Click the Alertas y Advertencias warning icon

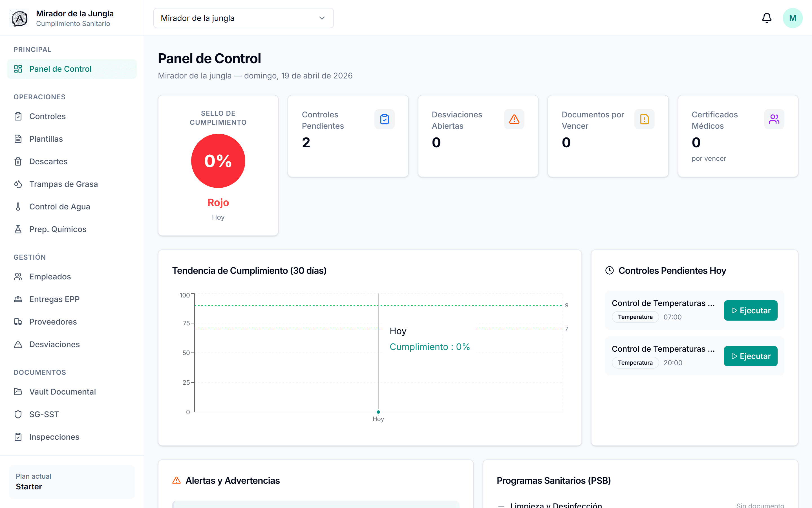(x=176, y=480)
